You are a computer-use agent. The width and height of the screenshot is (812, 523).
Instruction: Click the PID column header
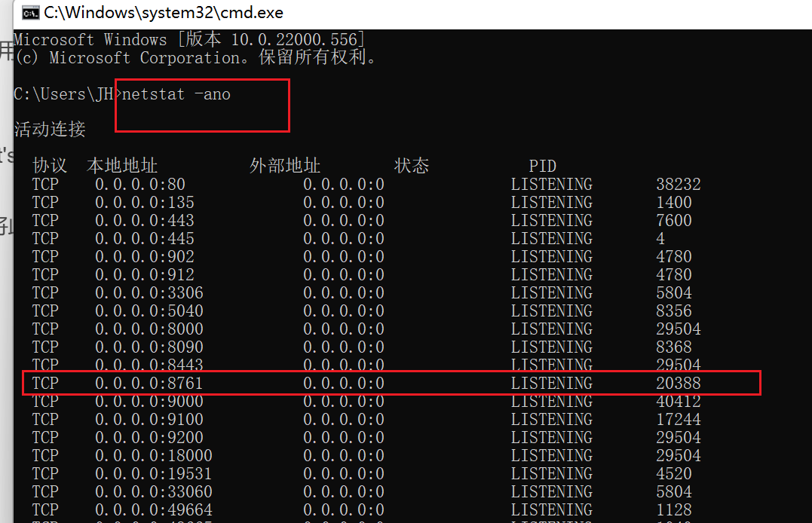(543, 167)
